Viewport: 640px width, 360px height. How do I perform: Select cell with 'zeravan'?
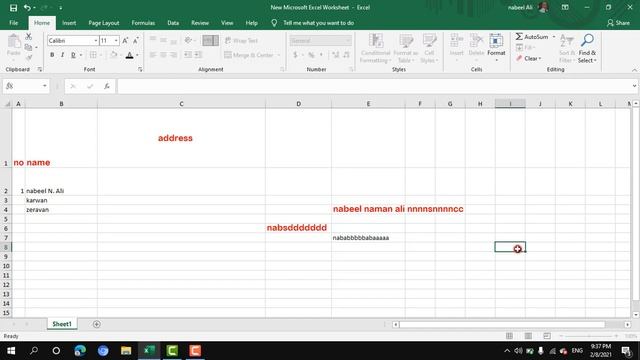[x=61, y=209]
